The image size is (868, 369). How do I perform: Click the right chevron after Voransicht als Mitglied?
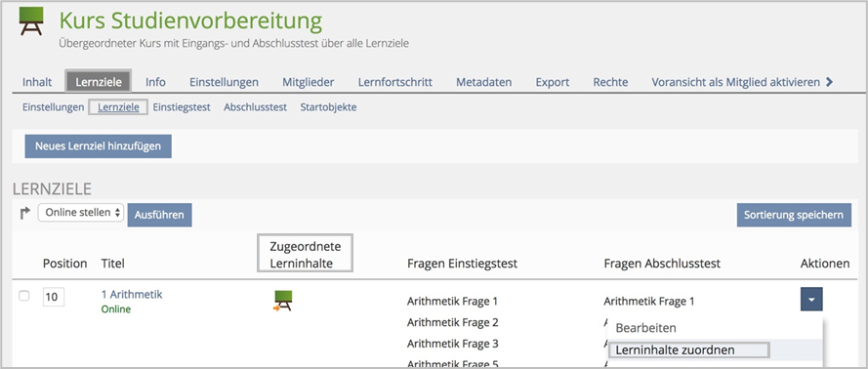(829, 82)
